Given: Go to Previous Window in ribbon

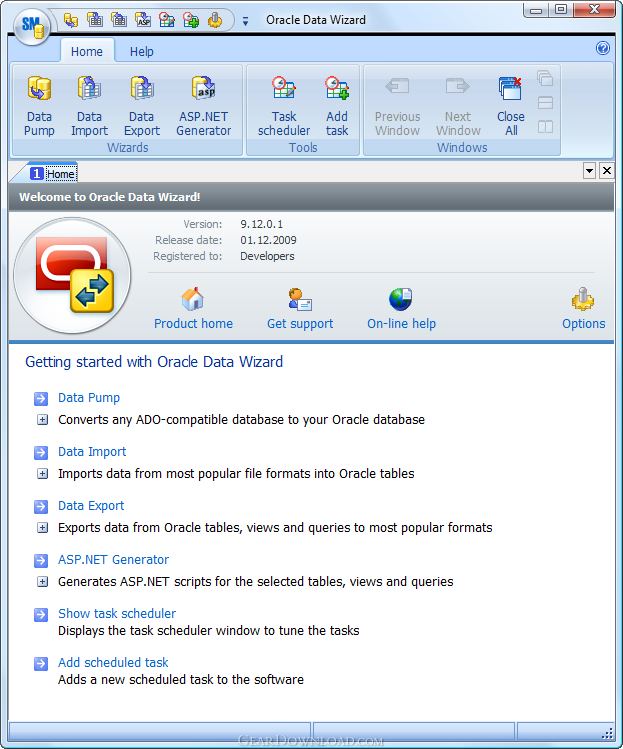Looking at the screenshot, I should click(397, 106).
